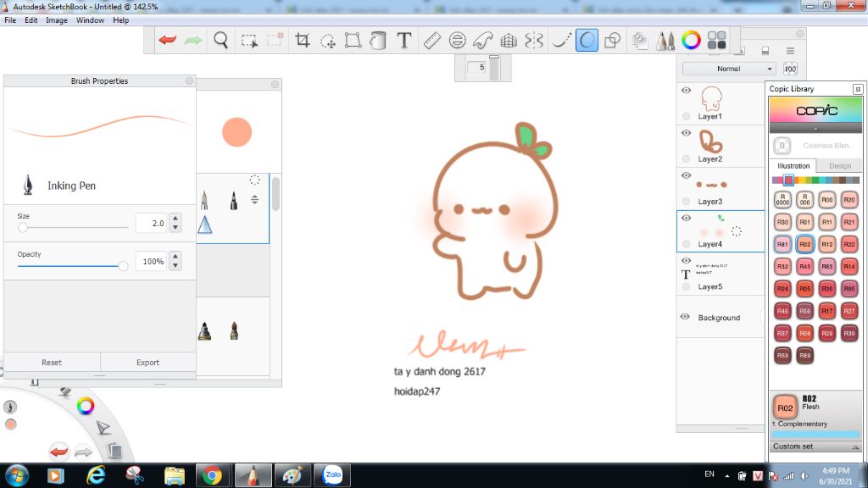This screenshot has width=868, height=488.
Task: Open the Edit menu
Action: tap(31, 20)
